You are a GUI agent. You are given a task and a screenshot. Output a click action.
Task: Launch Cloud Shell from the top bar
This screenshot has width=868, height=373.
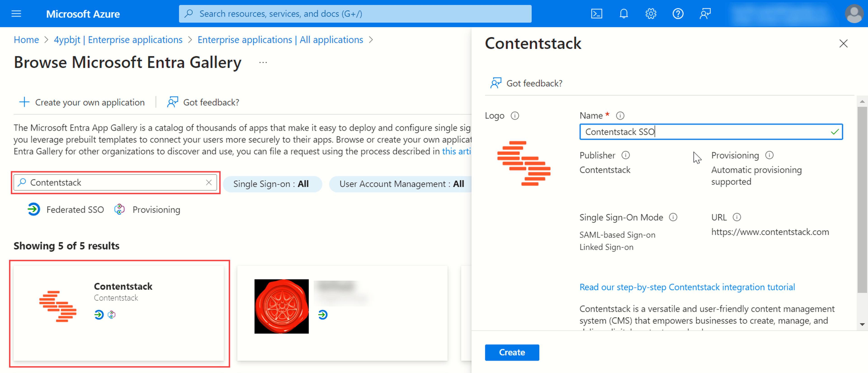597,14
